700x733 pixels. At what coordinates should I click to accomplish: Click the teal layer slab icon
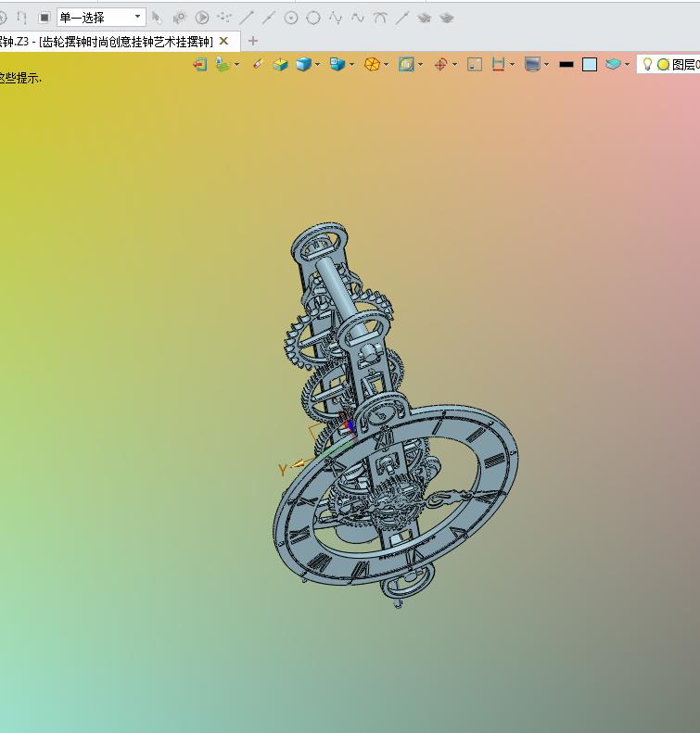(x=613, y=64)
